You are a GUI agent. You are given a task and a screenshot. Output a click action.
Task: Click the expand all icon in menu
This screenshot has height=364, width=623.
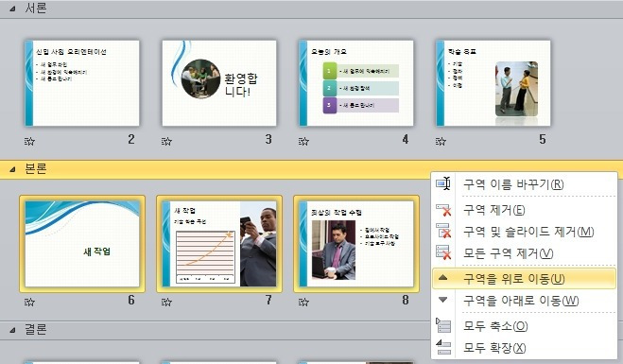(443, 347)
